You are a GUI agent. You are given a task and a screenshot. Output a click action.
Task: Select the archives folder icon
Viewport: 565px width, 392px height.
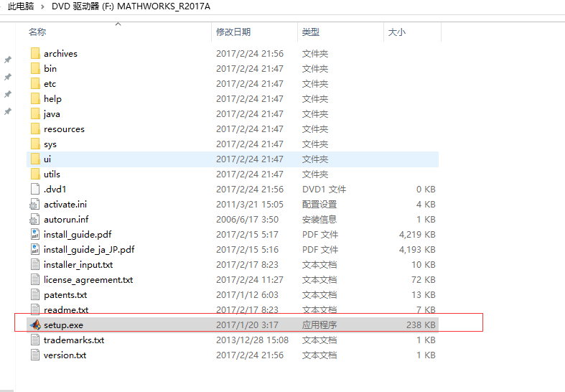35,53
